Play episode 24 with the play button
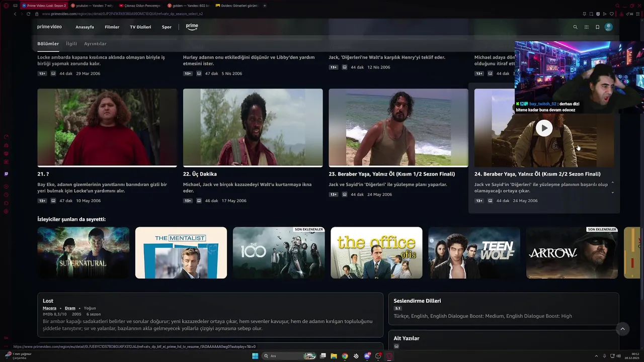 (x=544, y=128)
